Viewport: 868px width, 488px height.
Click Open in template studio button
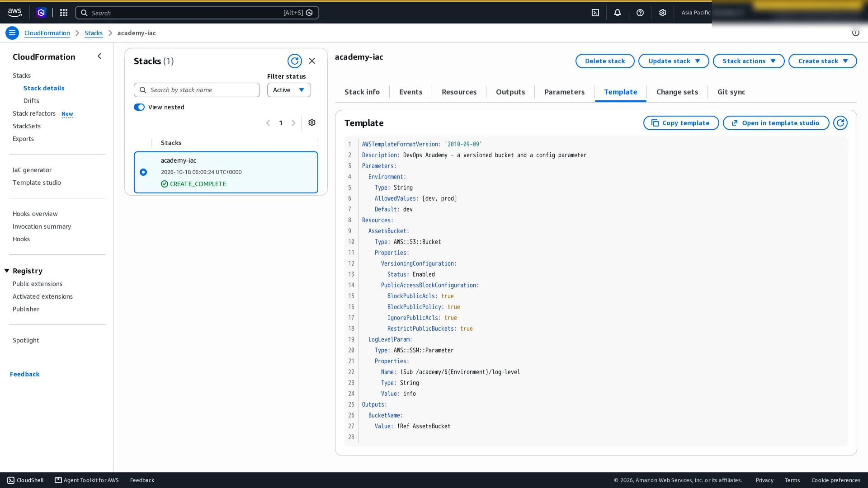click(776, 123)
